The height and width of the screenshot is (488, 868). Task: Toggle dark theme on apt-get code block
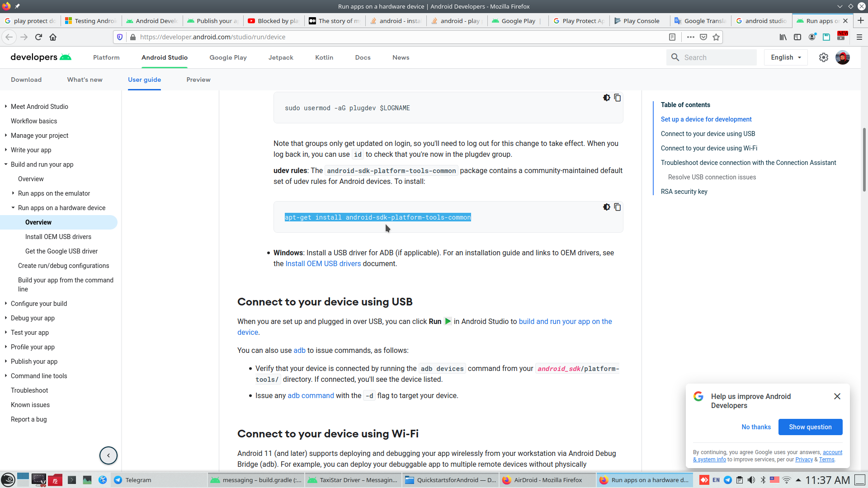[x=606, y=207]
